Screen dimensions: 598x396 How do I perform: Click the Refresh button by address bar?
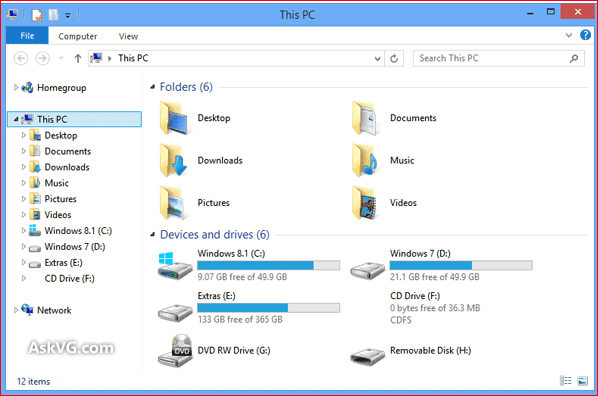[394, 58]
